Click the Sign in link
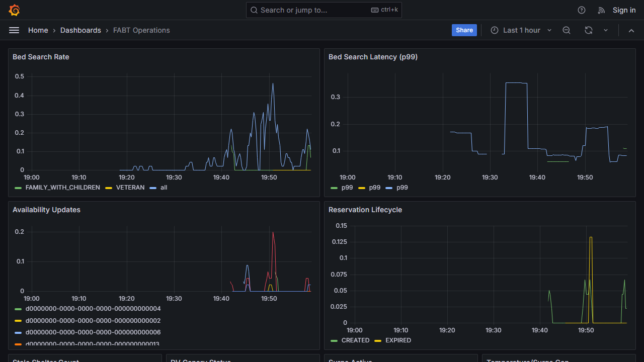Viewport: 644px width, 362px height. pos(624,10)
